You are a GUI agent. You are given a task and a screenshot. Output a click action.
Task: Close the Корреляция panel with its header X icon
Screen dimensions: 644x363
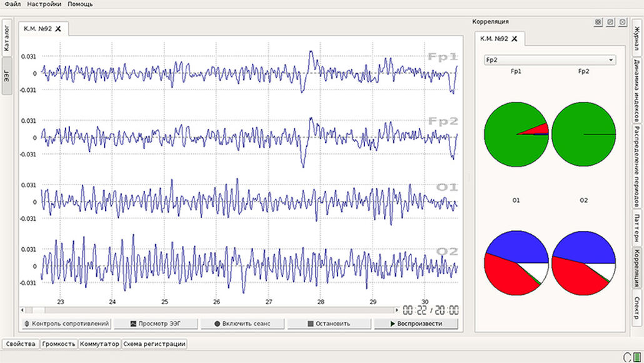click(623, 22)
